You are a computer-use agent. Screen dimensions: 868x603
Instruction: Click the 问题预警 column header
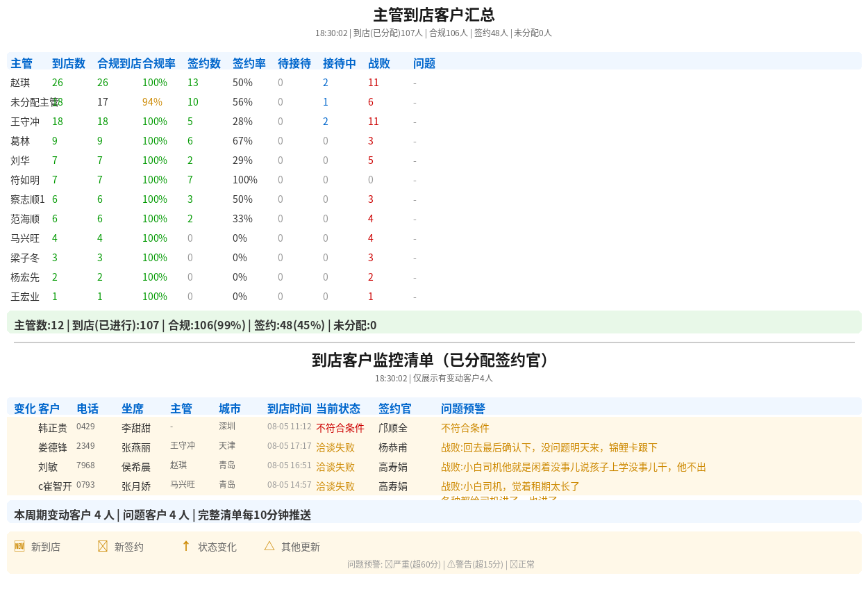point(463,408)
